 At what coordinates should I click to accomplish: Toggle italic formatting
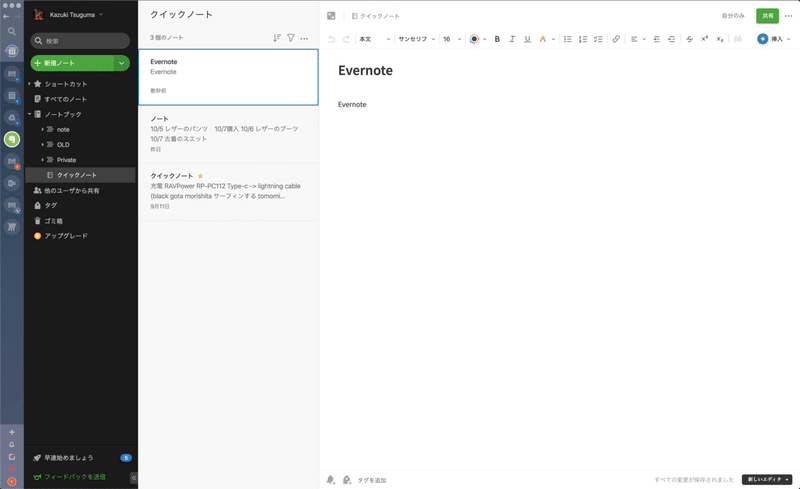(512, 39)
